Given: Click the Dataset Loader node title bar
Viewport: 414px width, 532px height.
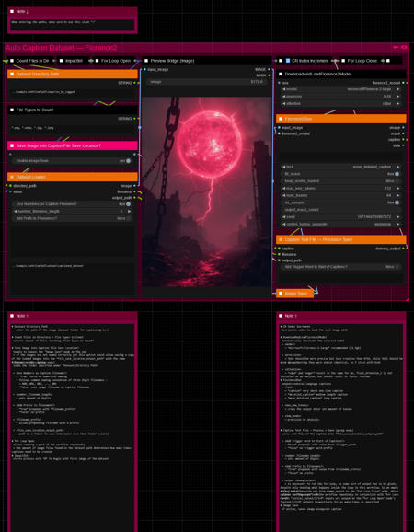Looking at the screenshot, I should point(73,177).
